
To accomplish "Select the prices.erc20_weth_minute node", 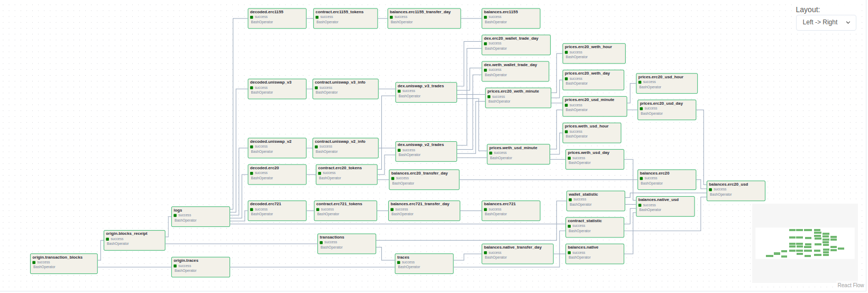I will pos(518,98).
